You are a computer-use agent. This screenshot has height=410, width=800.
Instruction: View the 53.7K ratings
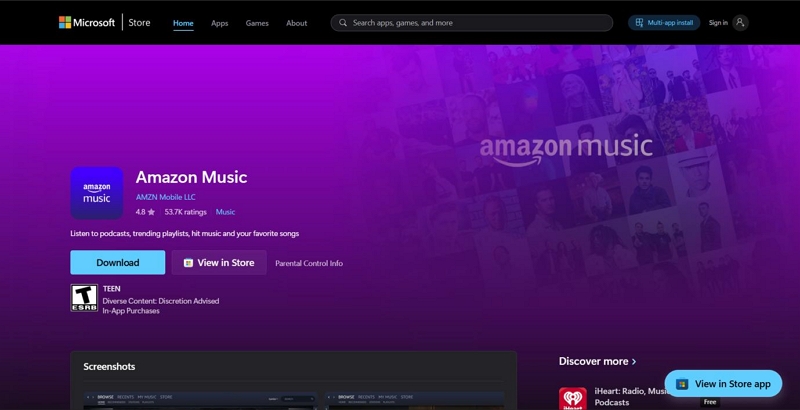[x=185, y=212]
